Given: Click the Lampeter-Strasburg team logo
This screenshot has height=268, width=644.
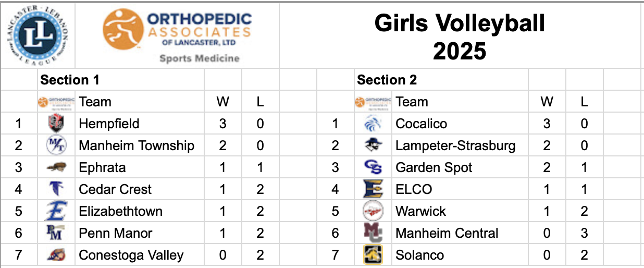Looking at the screenshot, I should pos(373,145).
